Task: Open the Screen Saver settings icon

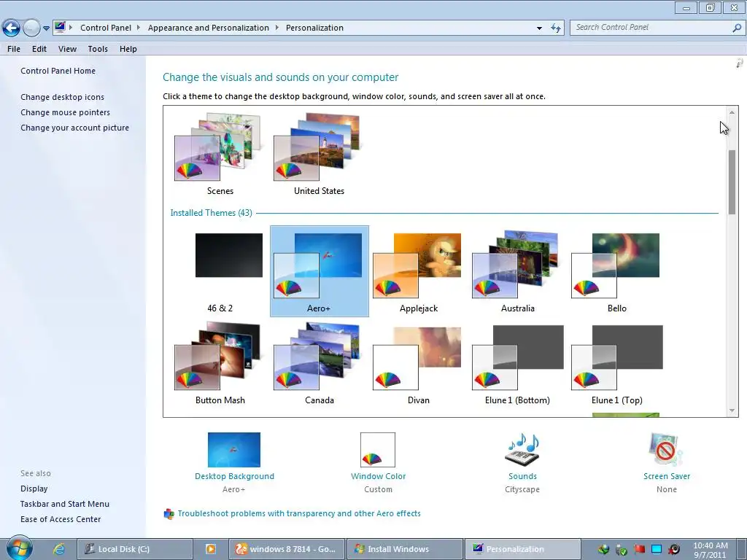Action: pyautogui.click(x=665, y=449)
